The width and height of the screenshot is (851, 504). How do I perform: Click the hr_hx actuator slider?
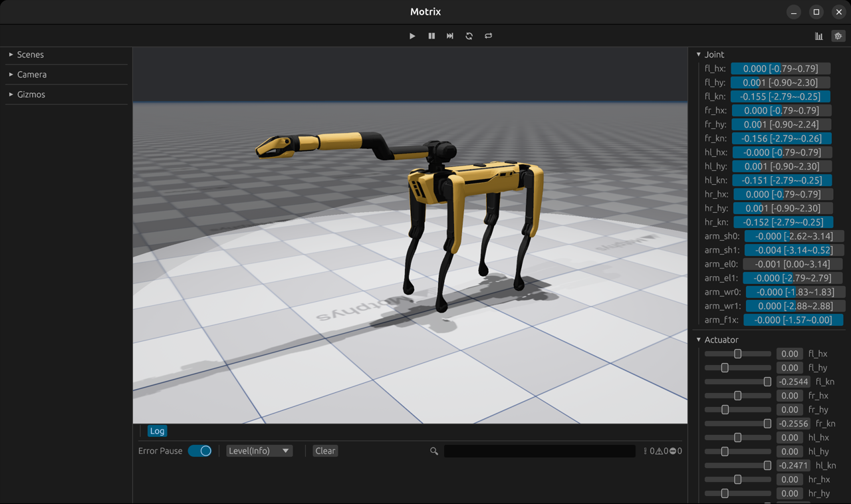click(738, 479)
